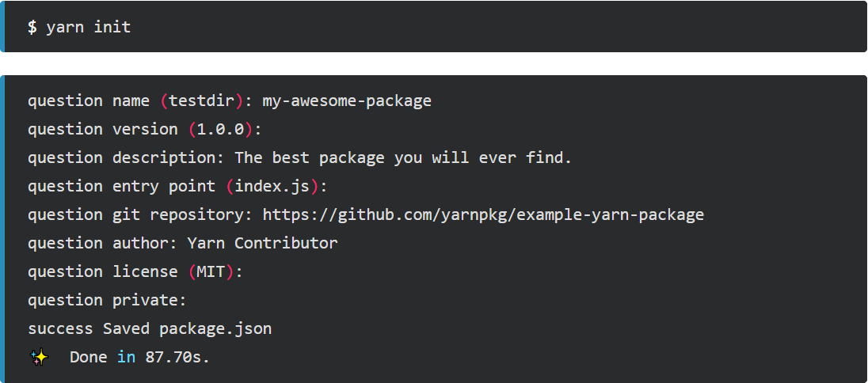
Task: Click the 'question entry point' label
Action: pyautogui.click(x=121, y=187)
